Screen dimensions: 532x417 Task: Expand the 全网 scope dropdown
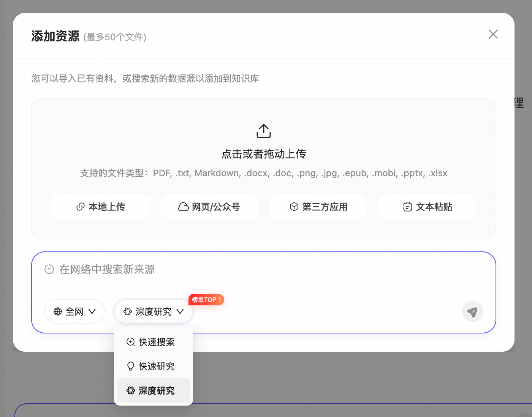74,311
